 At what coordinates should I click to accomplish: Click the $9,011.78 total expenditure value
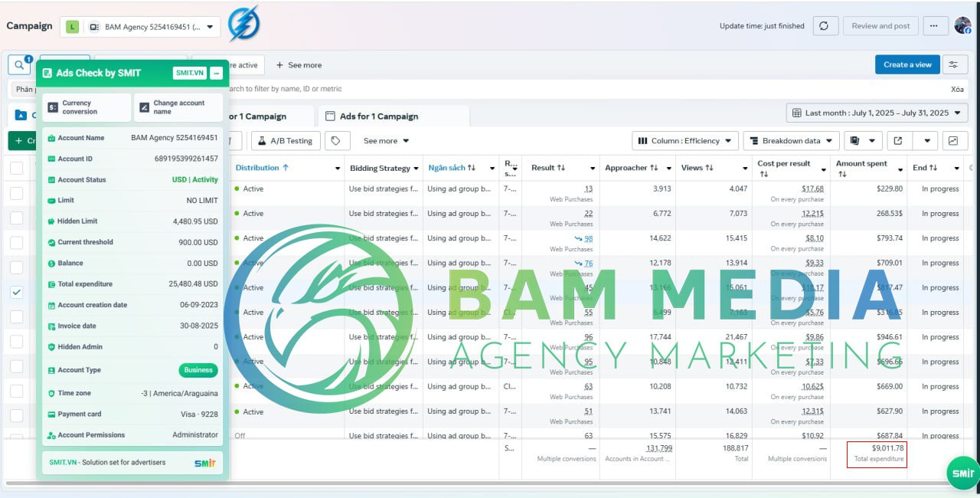click(887, 447)
